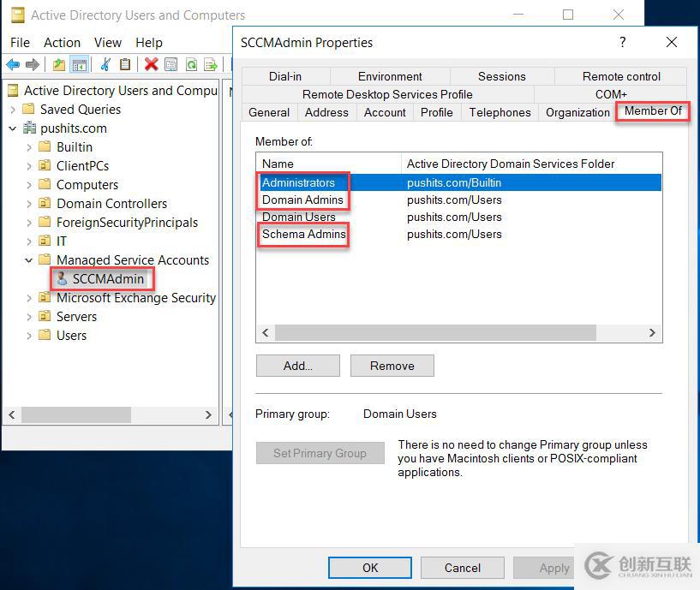Click the Cut scissors icon

(105, 65)
